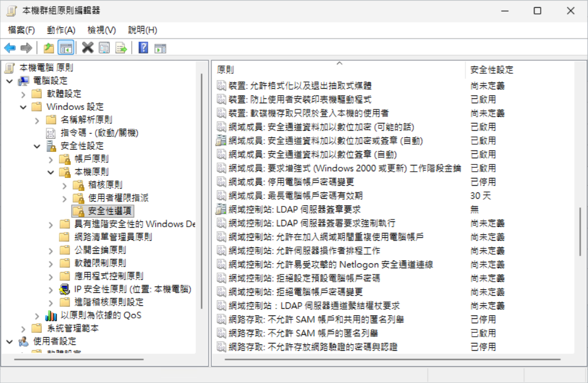Viewport: 588px width, 383px height.
Task: Expand the 名稱解析原則 node
Action: [x=37, y=120]
